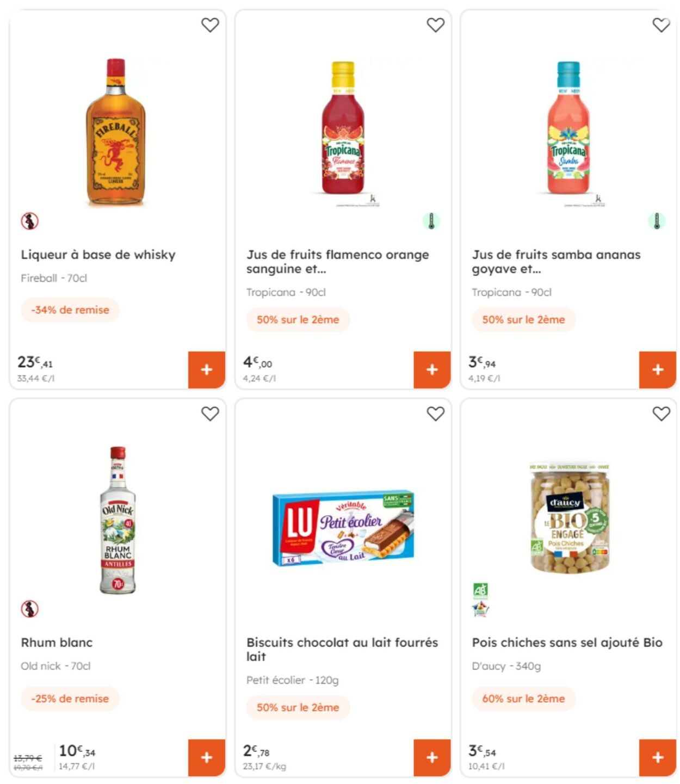Screen dimensions: 680x784
Task: Click the '-34% de remise' badge
Action: (70, 310)
